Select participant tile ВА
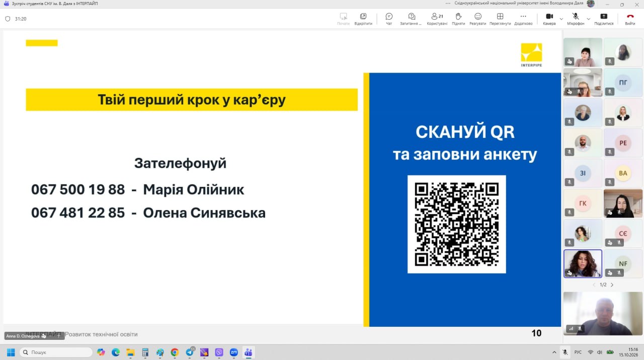This screenshot has width=644, height=360. coord(623,173)
